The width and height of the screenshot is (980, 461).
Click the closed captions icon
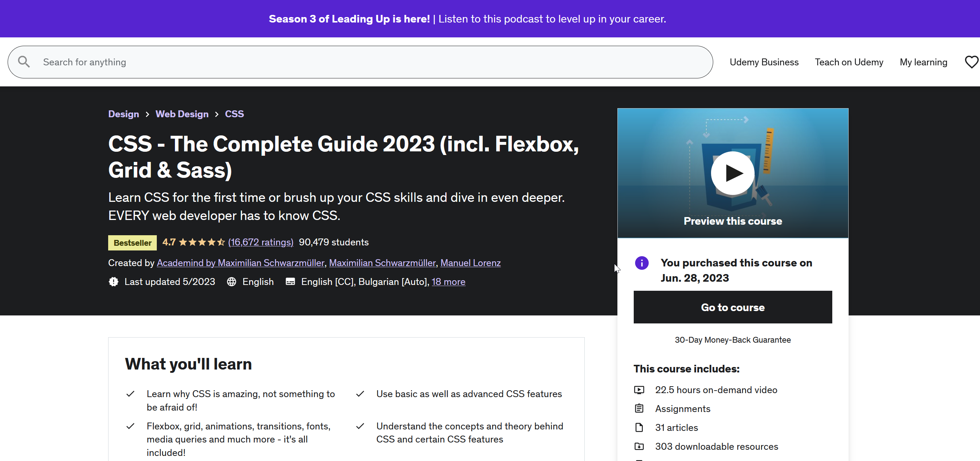pos(290,282)
